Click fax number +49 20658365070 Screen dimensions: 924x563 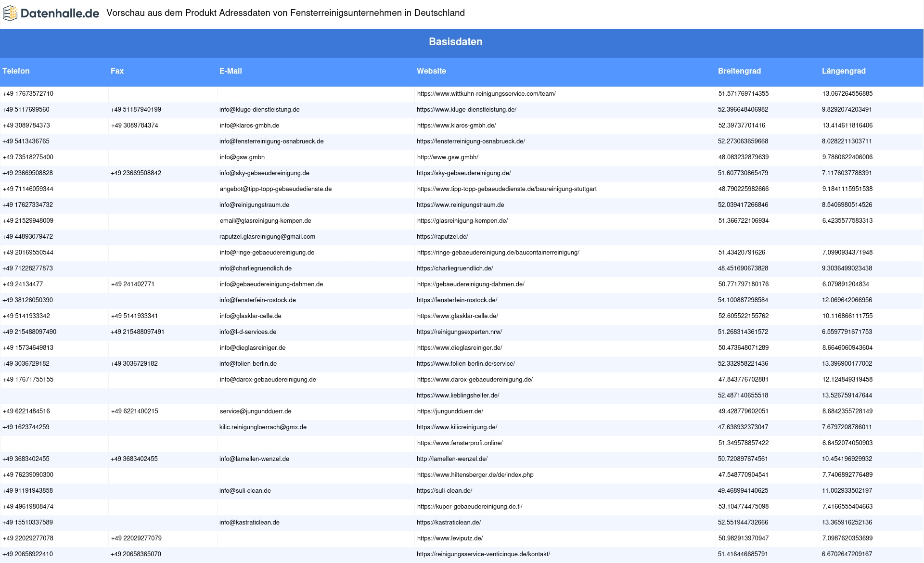tap(136, 554)
